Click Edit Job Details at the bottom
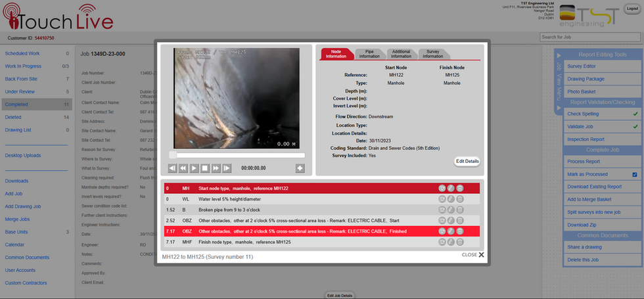644x299 pixels. pyautogui.click(x=340, y=295)
